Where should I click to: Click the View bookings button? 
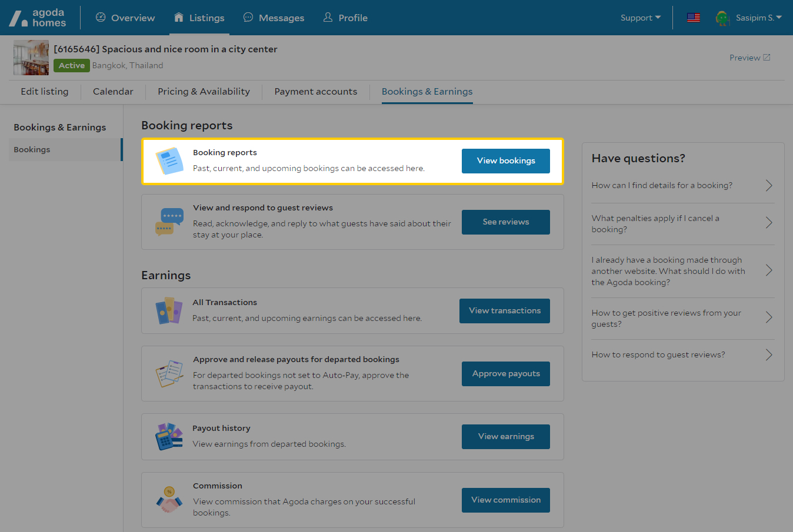(x=505, y=161)
